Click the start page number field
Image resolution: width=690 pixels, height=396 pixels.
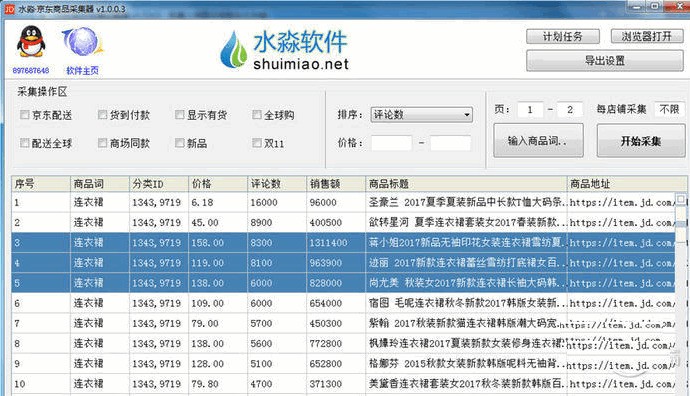(x=530, y=110)
